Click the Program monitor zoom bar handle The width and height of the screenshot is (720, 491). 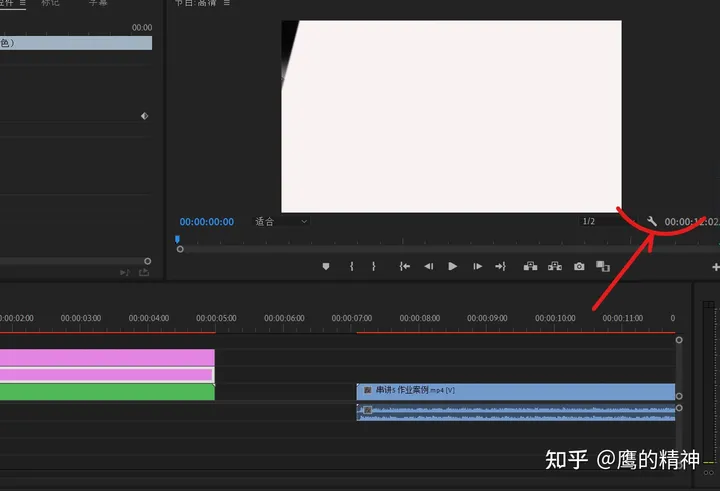pyautogui.click(x=180, y=249)
